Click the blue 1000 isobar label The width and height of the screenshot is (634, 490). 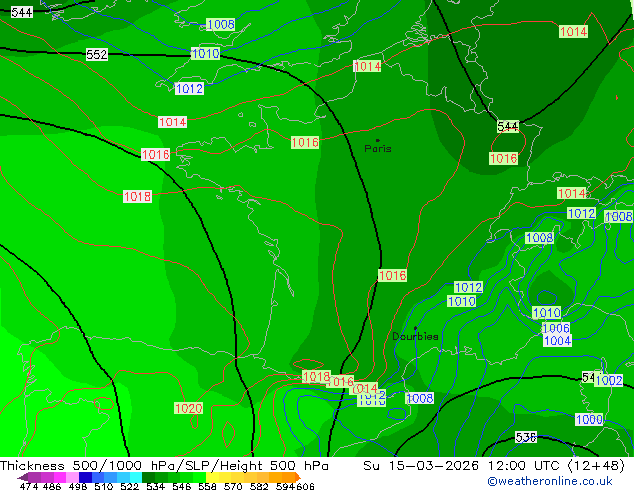(589, 419)
